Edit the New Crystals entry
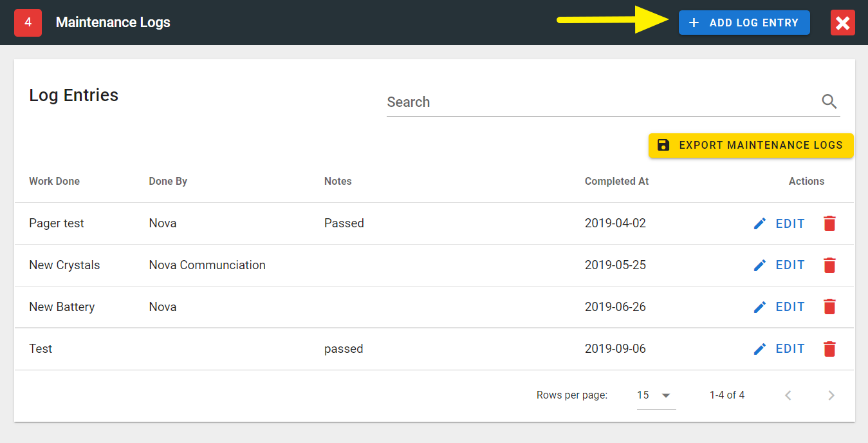868x443 pixels. coord(779,265)
